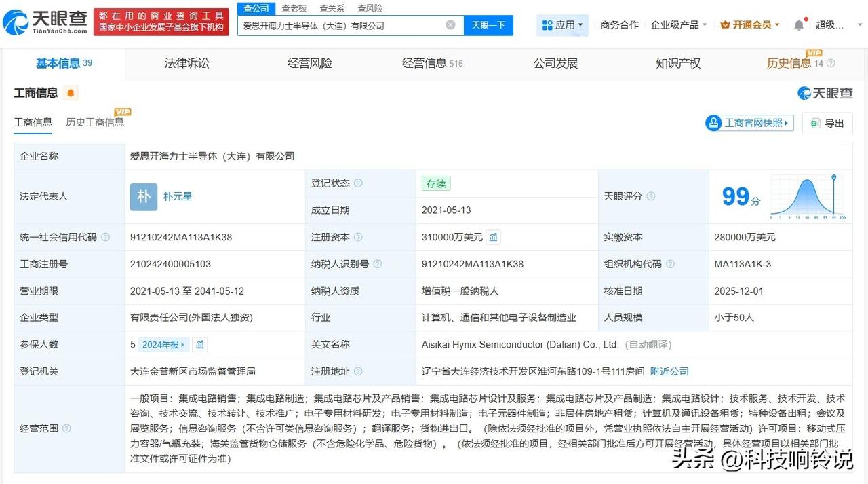The width and height of the screenshot is (868, 484).
Task: Click registration authority 大连金普新区市场监督管理局
Action: (x=193, y=371)
